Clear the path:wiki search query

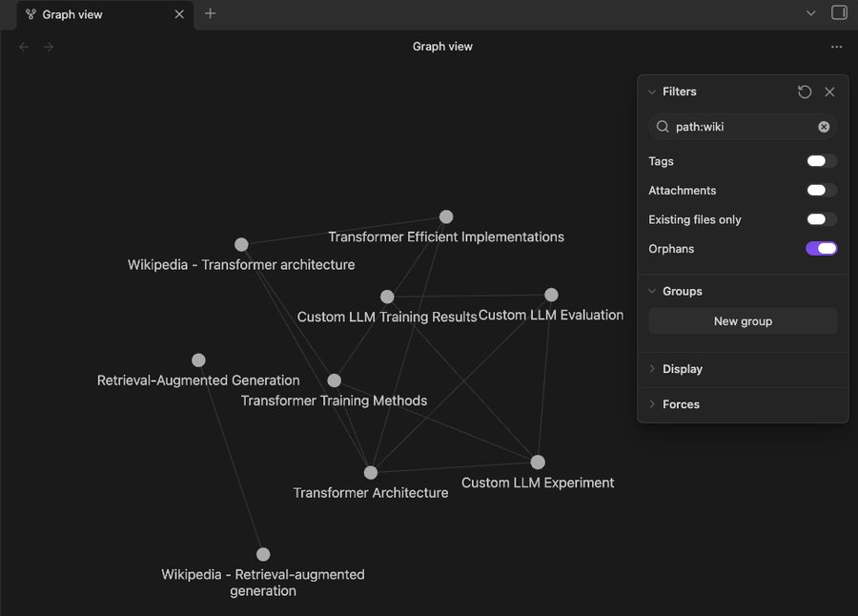pyautogui.click(x=824, y=127)
